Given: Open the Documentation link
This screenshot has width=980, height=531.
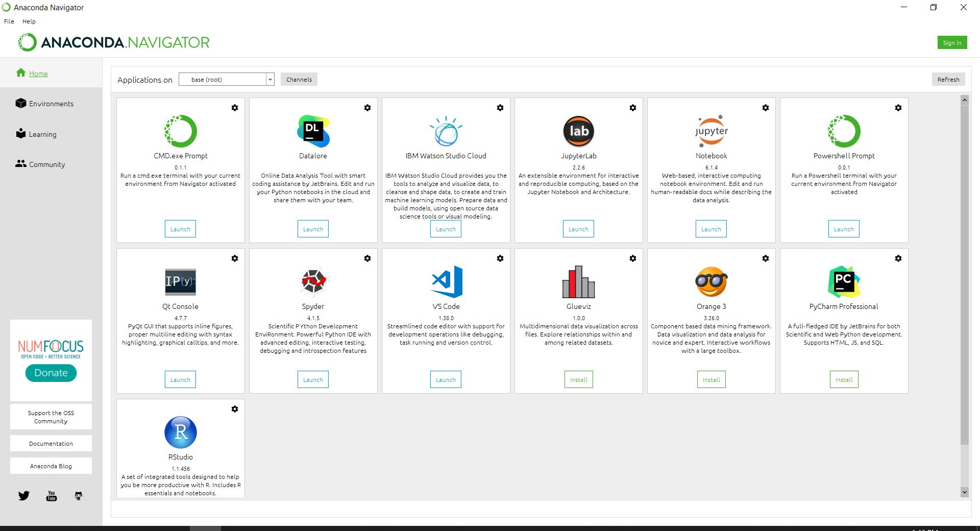Looking at the screenshot, I should point(51,443).
